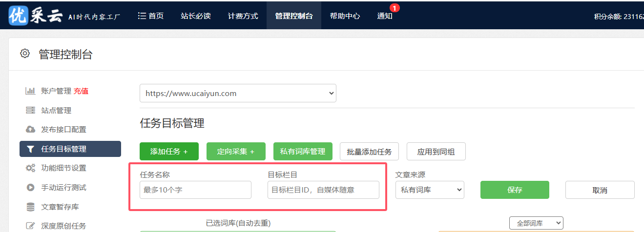Screen dimensions: 644x232
Task: Click the 优采云 logo in header
Action: (x=35, y=16)
